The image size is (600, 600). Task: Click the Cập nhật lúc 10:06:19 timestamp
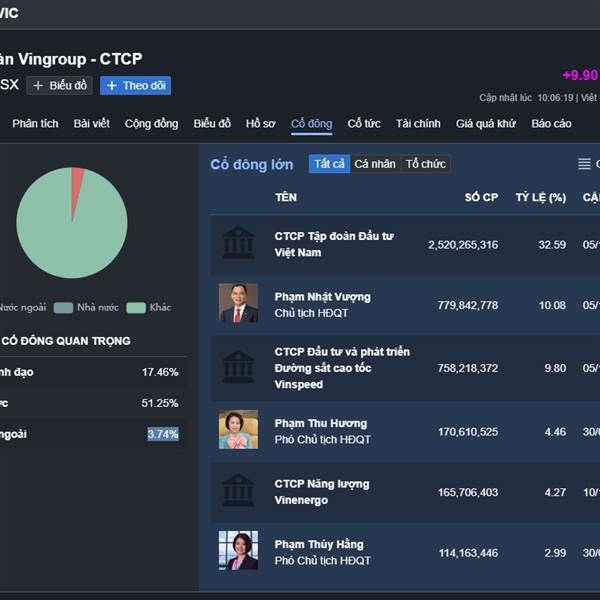point(527,98)
